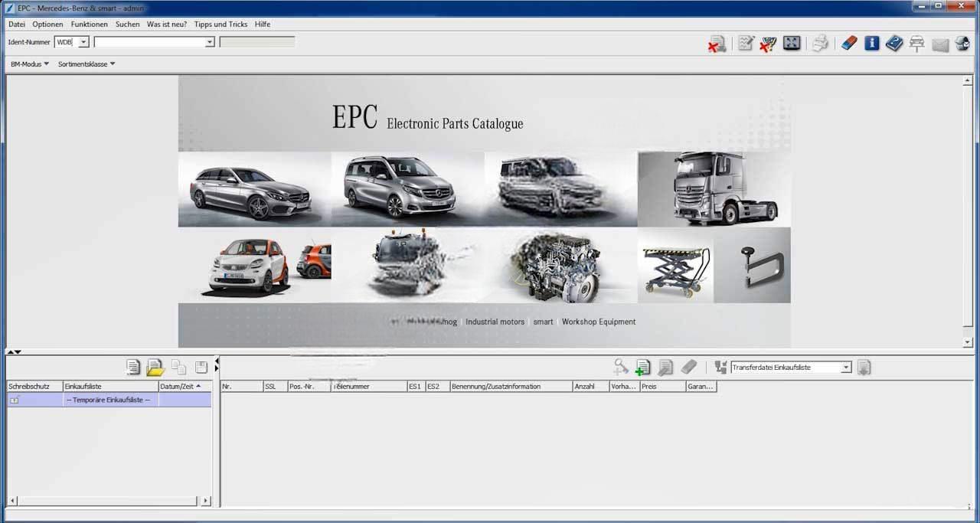Click the ES1 column header
Viewport: 980px width, 523px height.
tap(416, 387)
